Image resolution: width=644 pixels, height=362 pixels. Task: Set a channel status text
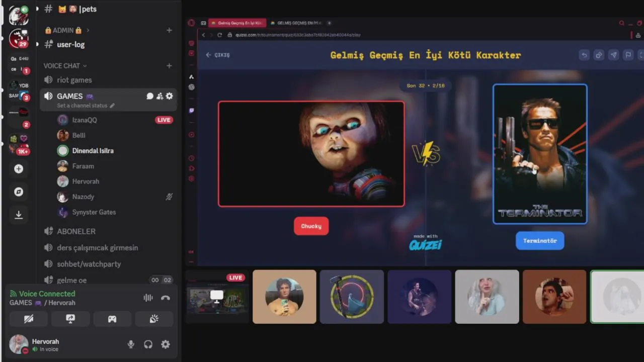pos(86,106)
